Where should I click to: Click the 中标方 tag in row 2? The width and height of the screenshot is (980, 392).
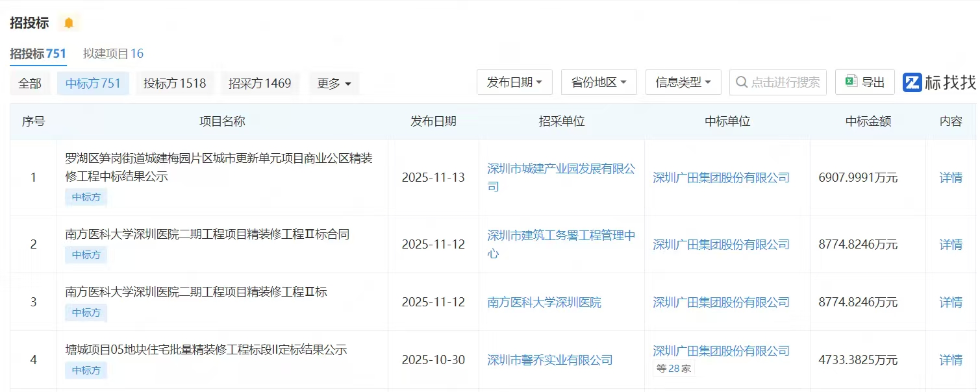coord(86,254)
